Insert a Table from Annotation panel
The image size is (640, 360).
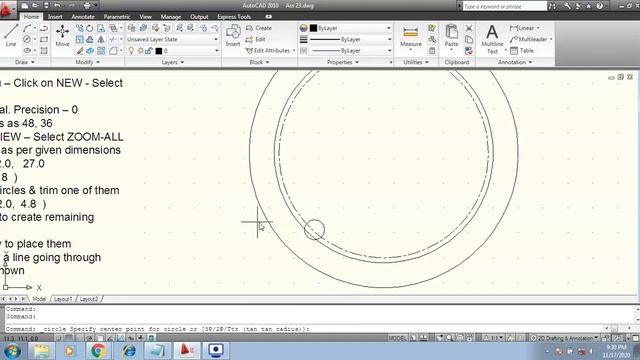(x=522, y=51)
